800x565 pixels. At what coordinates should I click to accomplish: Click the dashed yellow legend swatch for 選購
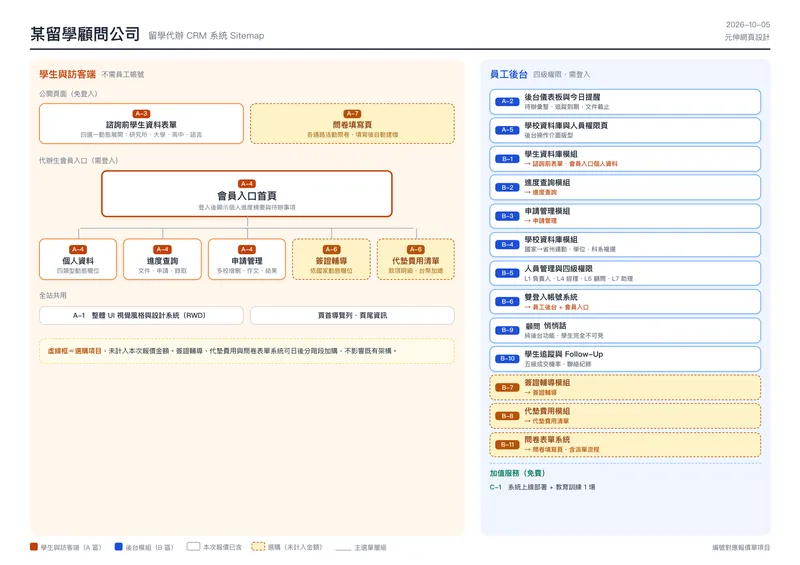coord(258,547)
